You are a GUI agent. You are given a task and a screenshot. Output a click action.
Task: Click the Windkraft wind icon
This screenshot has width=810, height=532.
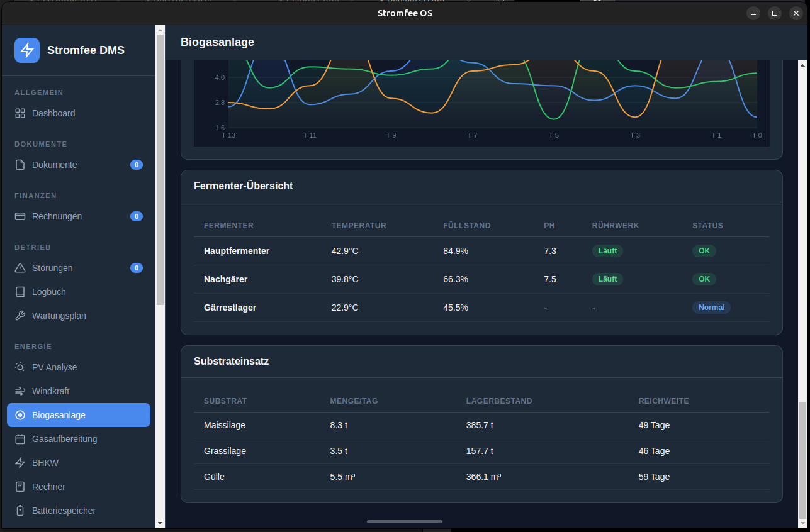click(20, 391)
